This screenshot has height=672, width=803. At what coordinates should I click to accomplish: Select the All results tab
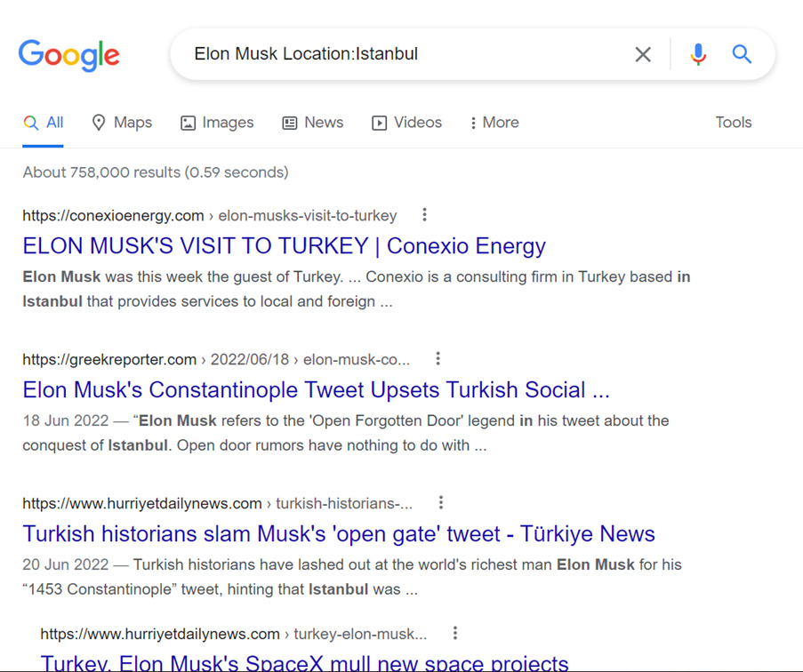(x=44, y=123)
